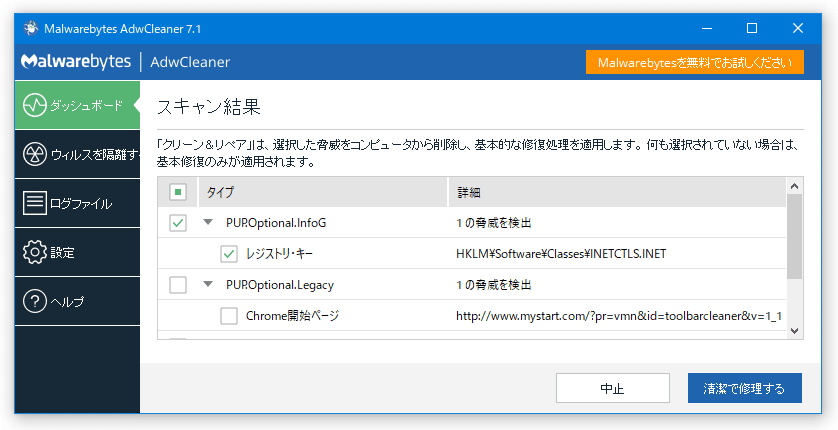838x430 pixels.
Task: Click the help question mark icon
Action: pos(35,301)
